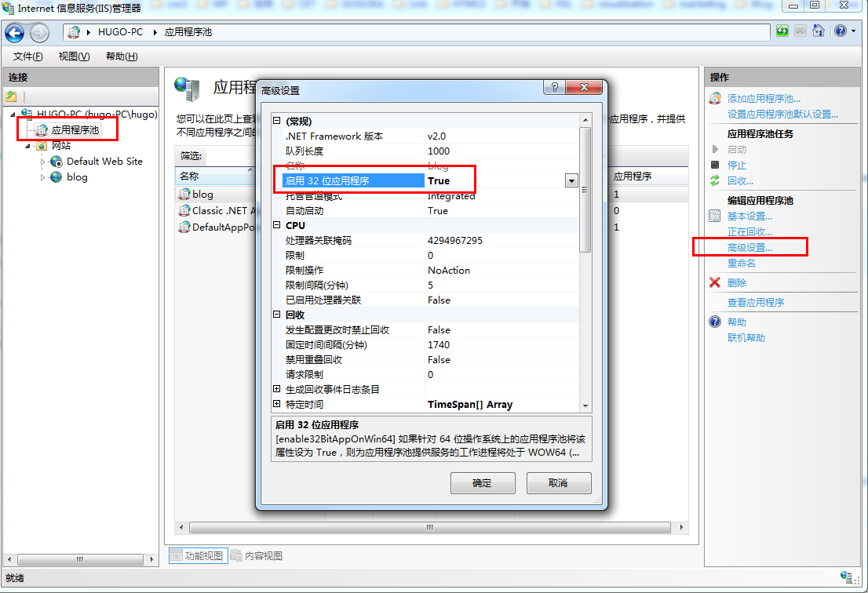
Task: Collapse the CPU property section
Action: pyautogui.click(x=277, y=225)
